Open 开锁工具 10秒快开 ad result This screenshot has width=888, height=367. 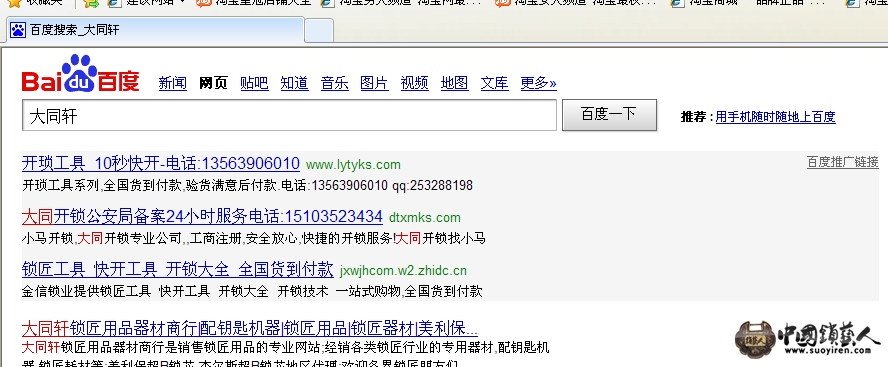(x=161, y=164)
